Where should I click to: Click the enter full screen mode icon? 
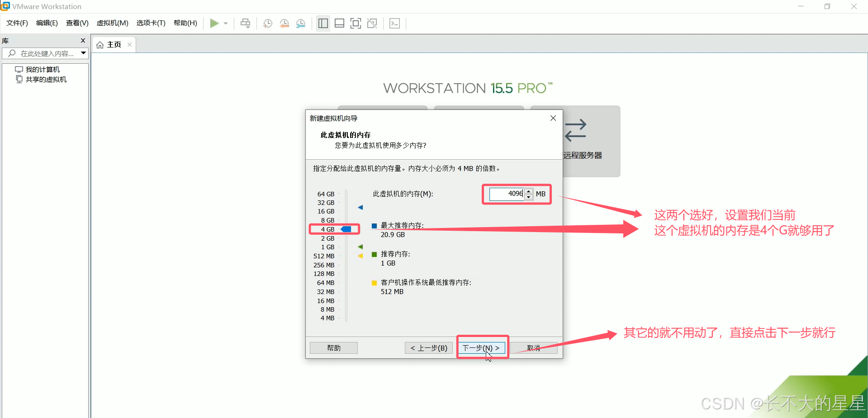tap(356, 23)
